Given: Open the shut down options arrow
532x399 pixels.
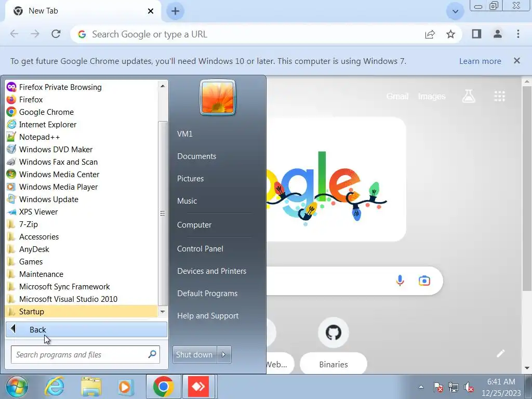Looking at the screenshot, I should [224, 354].
